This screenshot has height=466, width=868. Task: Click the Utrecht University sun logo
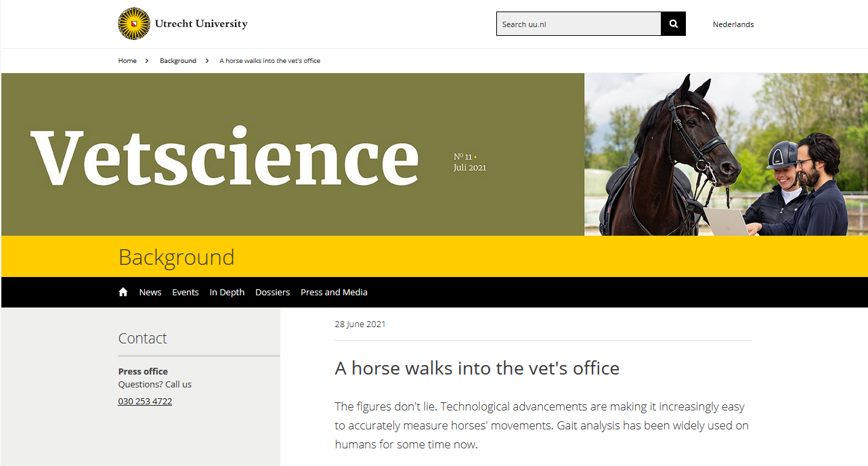pos(134,24)
